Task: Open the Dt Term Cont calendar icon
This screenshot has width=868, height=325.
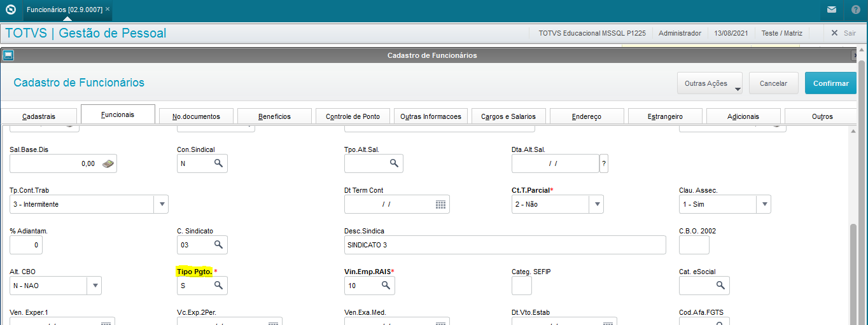Action: click(x=441, y=204)
